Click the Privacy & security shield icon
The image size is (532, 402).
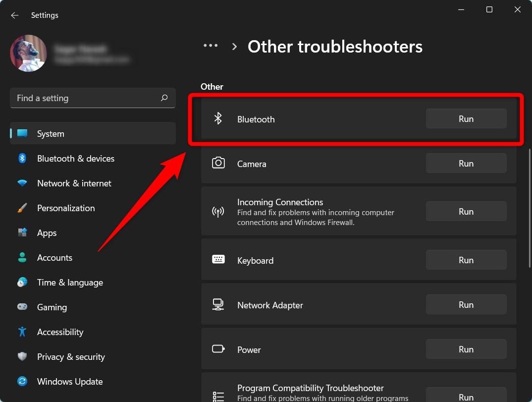(22, 356)
